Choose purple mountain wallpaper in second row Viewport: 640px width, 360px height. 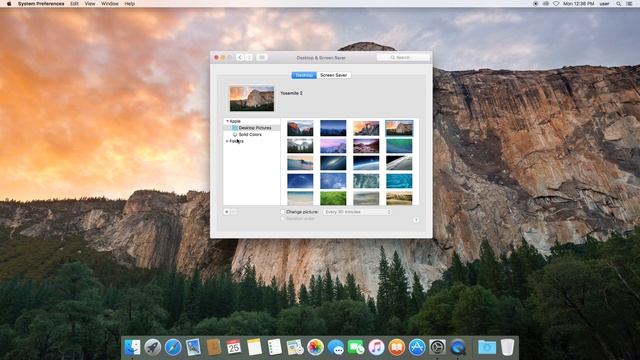pyautogui.click(x=333, y=146)
